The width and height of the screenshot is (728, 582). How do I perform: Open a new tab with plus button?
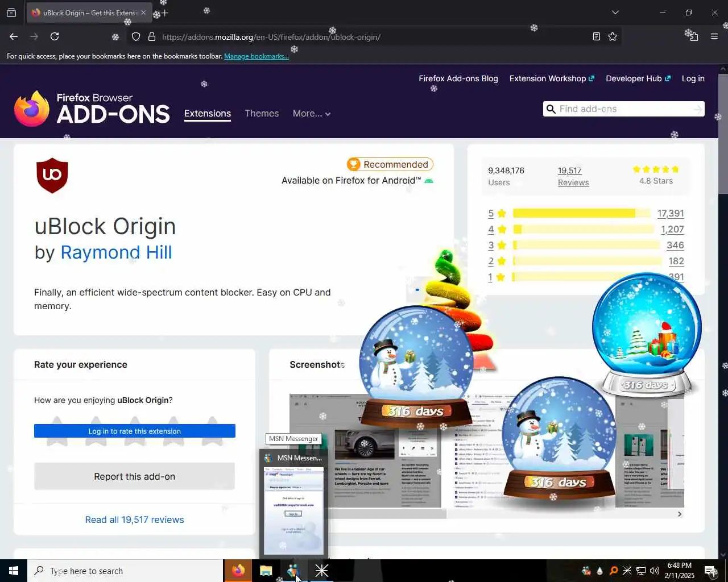click(165, 13)
